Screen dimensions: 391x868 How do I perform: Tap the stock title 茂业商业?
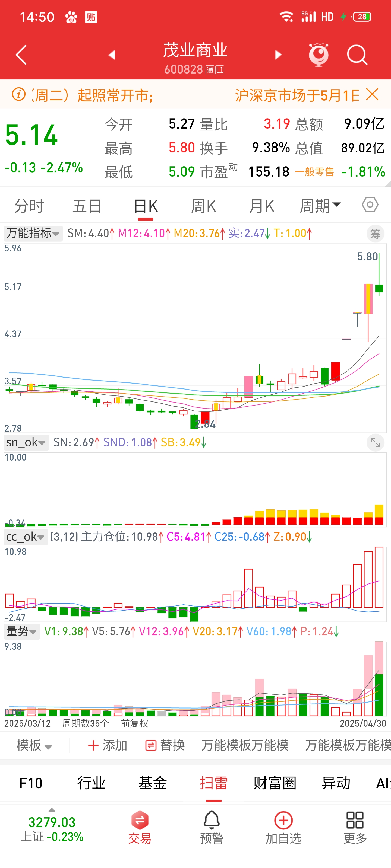click(195, 50)
